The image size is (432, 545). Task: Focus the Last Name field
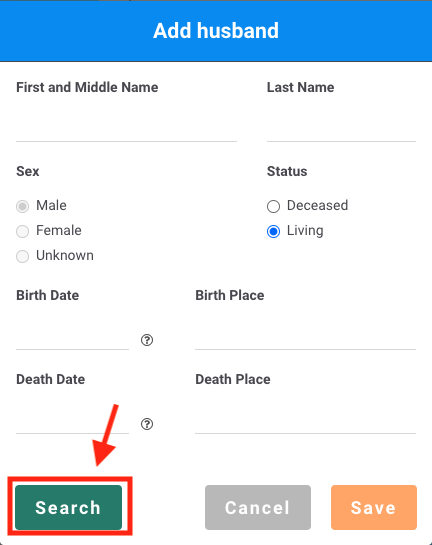[341, 127]
